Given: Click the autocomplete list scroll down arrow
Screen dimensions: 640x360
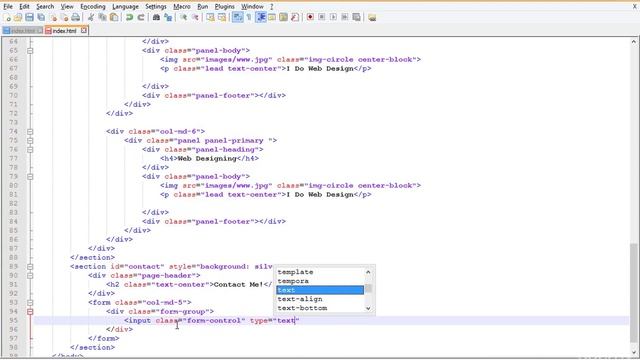Looking at the screenshot, I should [368, 308].
